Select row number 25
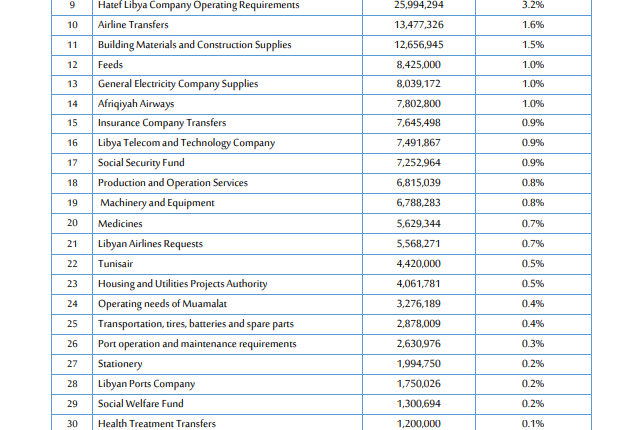This screenshot has height=430, width=644. pos(72,324)
